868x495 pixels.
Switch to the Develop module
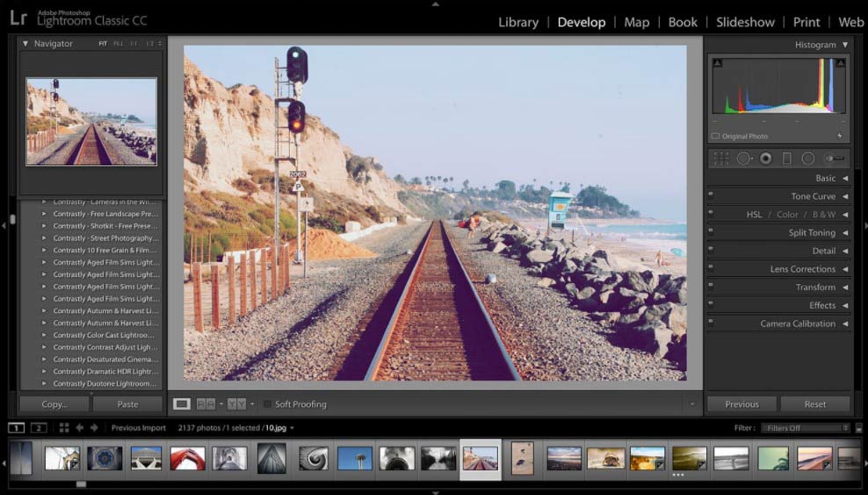pos(582,22)
